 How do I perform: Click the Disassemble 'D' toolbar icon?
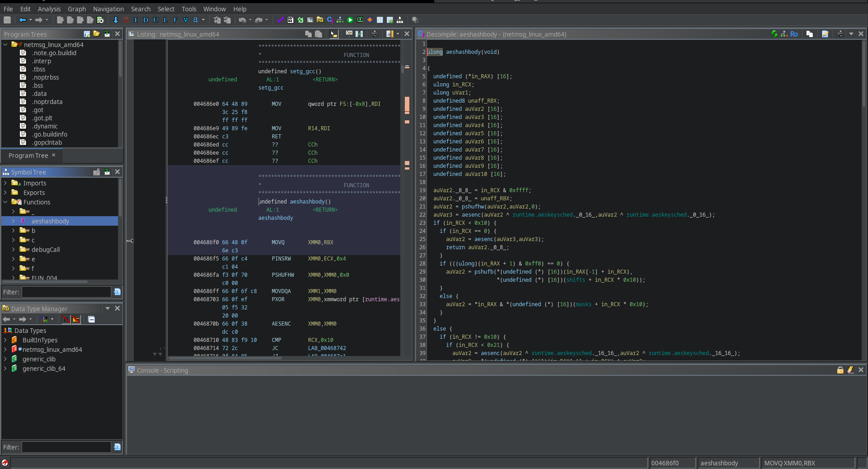coord(145,20)
